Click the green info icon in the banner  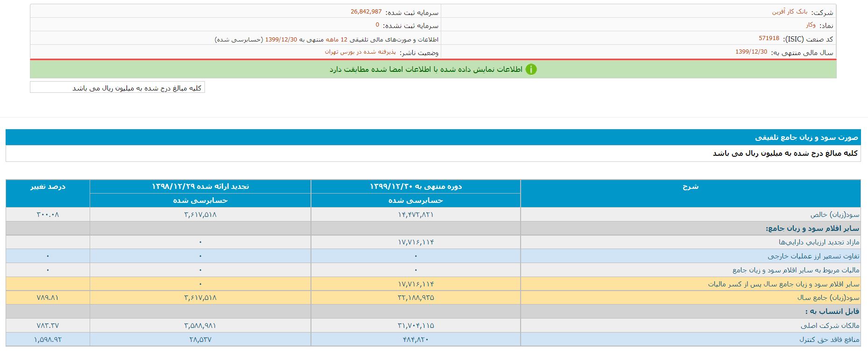click(531, 69)
